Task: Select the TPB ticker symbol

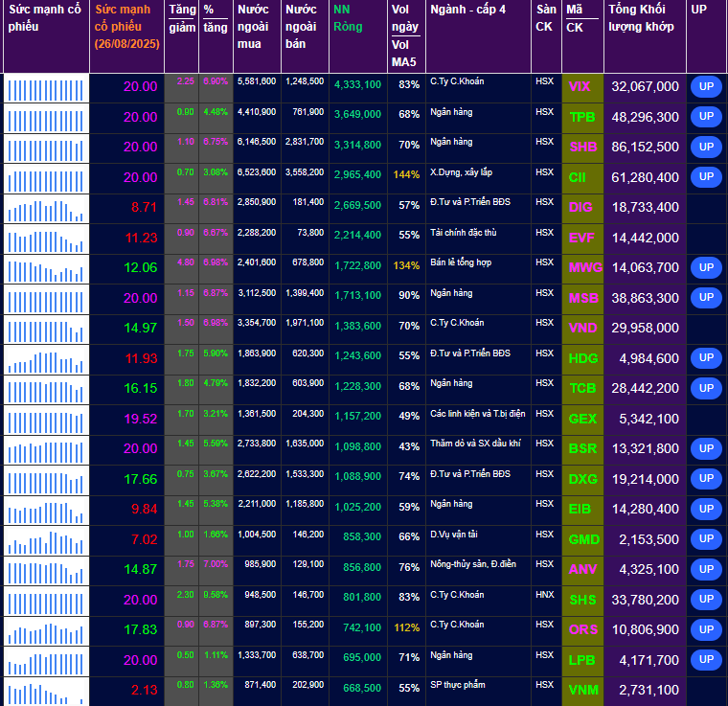Action: [582, 117]
